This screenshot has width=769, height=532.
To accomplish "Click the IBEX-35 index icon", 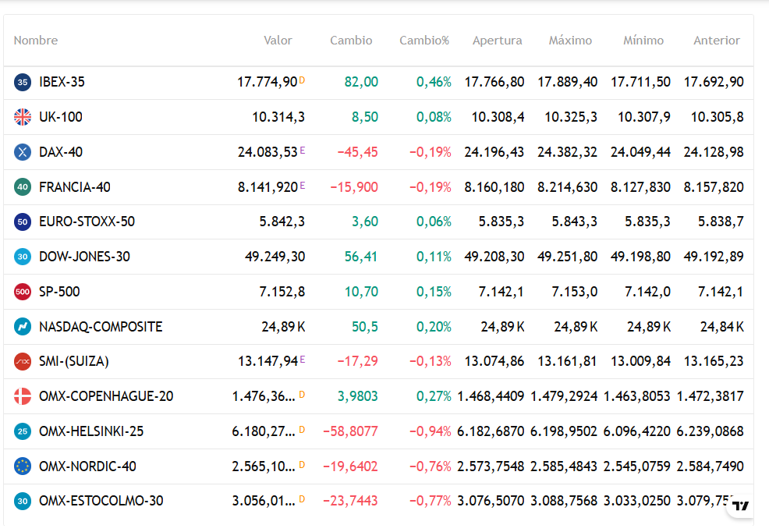I will pos(23,82).
